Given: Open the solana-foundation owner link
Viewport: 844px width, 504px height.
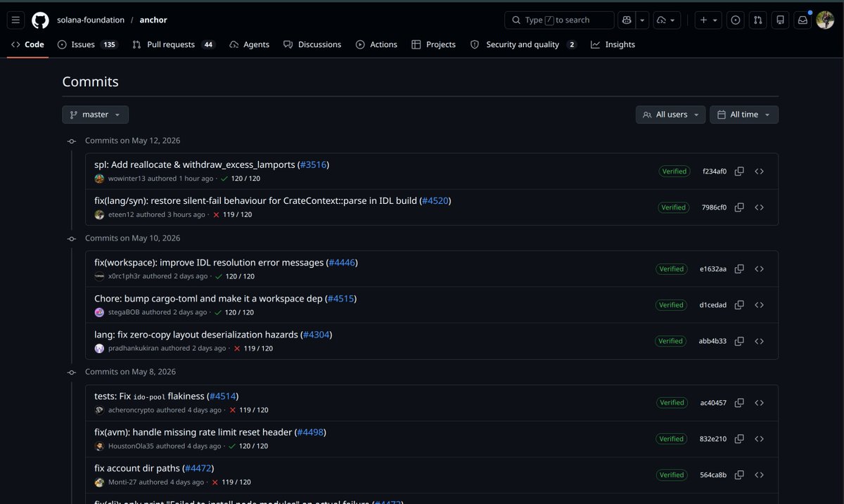Looking at the screenshot, I should click(x=91, y=20).
